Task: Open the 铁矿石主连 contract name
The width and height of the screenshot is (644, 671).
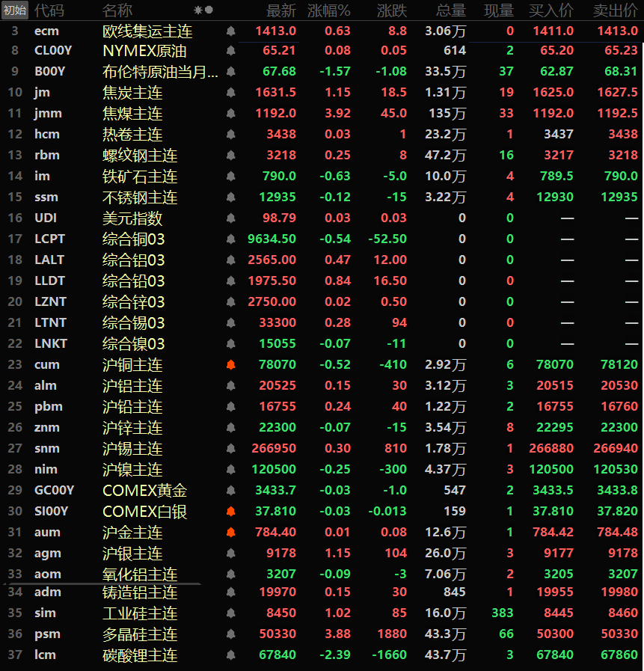Action: click(x=139, y=177)
